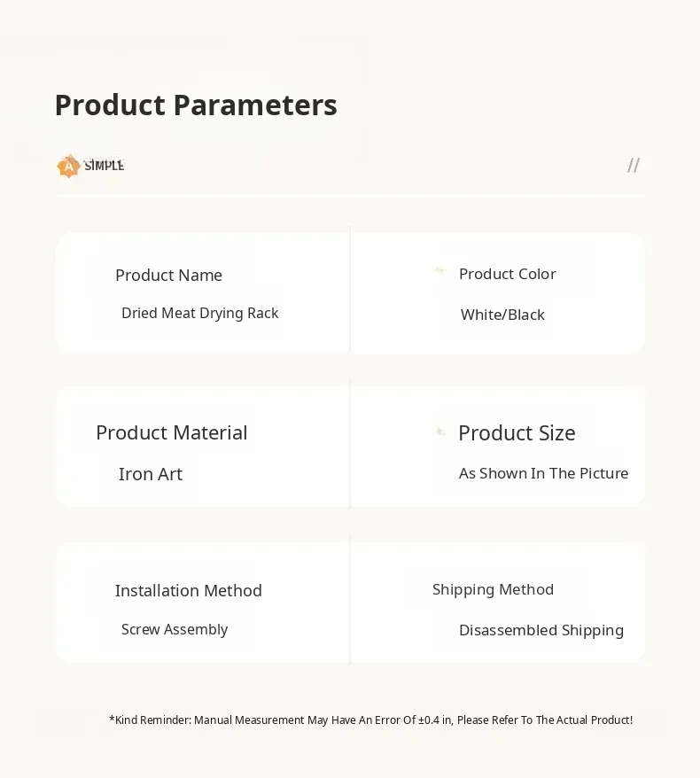Image resolution: width=700 pixels, height=778 pixels.
Task: Select the Product Color label
Action: tap(507, 274)
